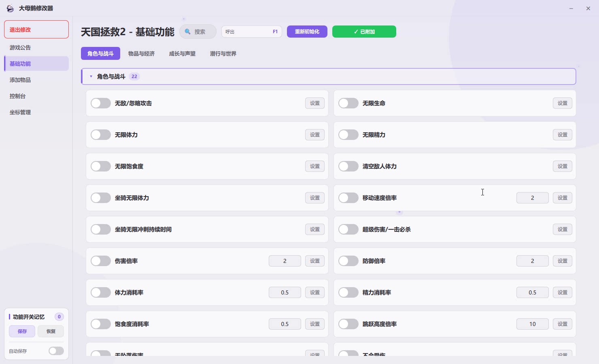Open 成长与声望 tab

(182, 53)
